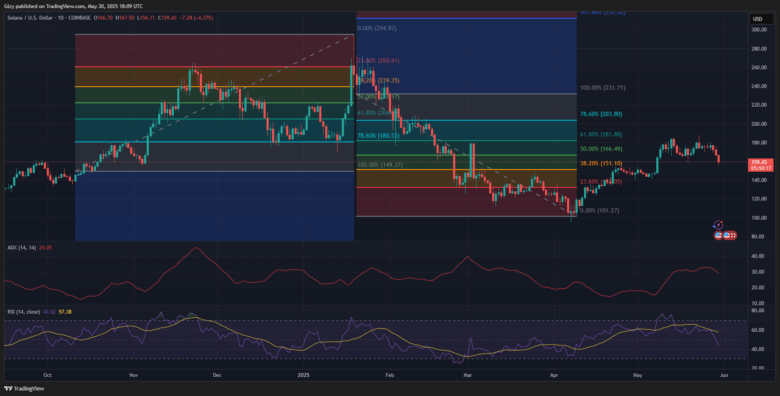Click the Apr label on the time axis

(x=553, y=377)
